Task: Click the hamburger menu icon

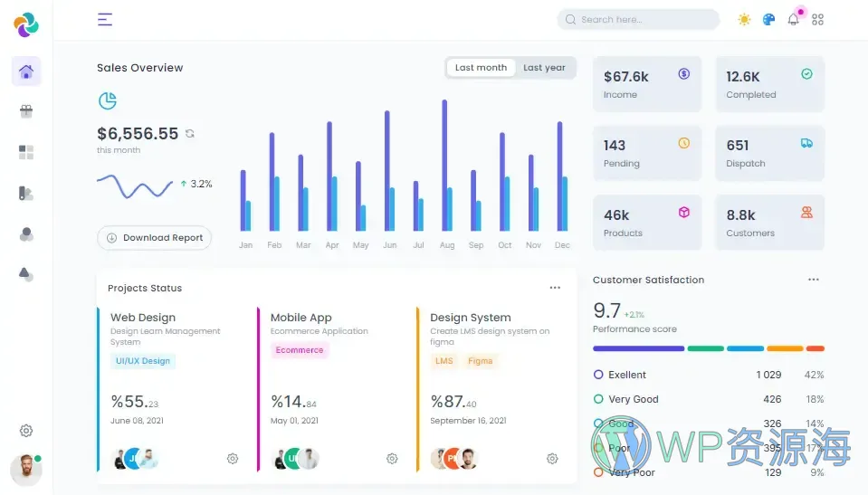Action: (x=105, y=19)
